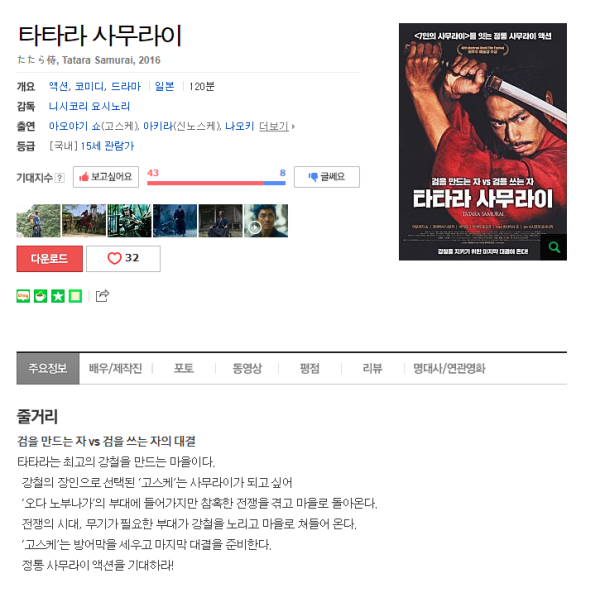Open the first still photo thumbnail

(x=38, y=221)
